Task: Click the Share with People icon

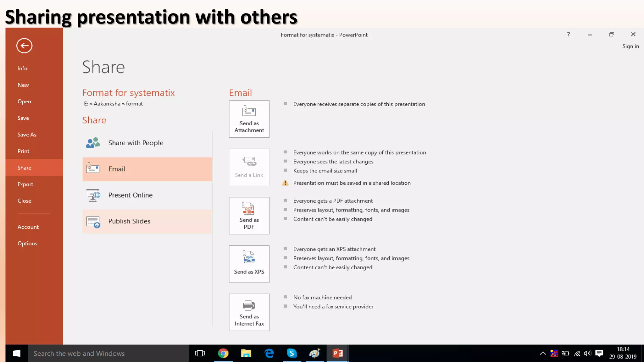Action: 93,143
